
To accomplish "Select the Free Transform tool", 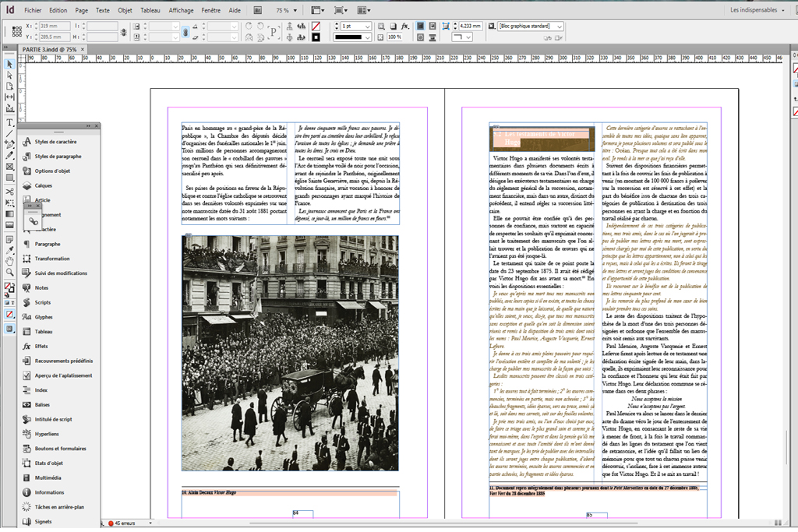I will [9, 203].
